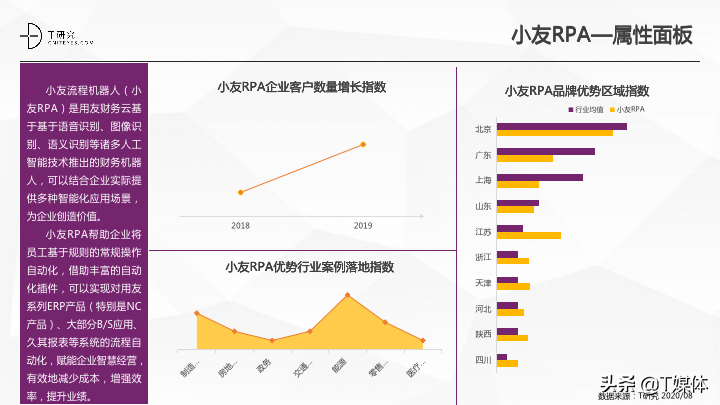The height and width of the screenshot is (405, 720).
Task: Click the 北京 region label
Action: (483, 129)
